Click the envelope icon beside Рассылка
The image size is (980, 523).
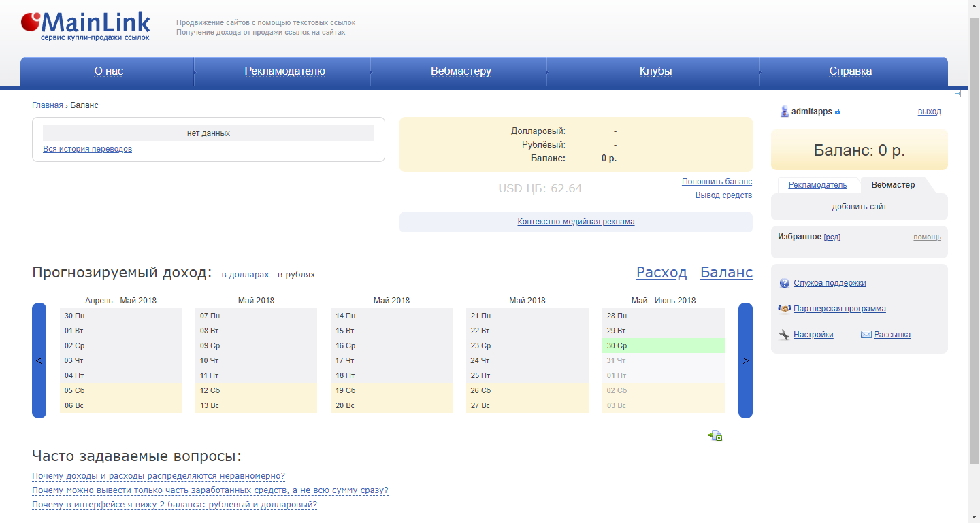coord(866,335)
